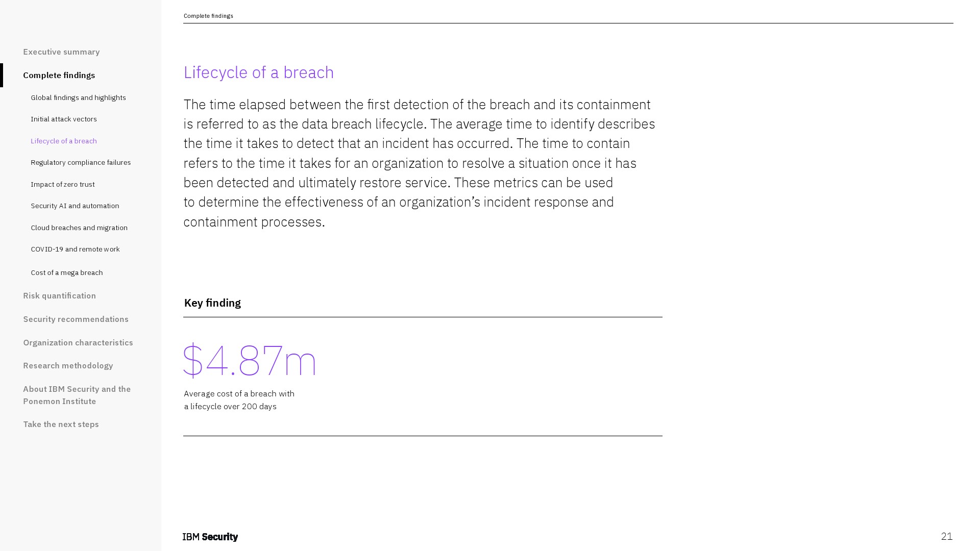This screenshot has width=980, height=551.
Task: Go to COVID-19 and remote work
Action: tap(75, 249)
